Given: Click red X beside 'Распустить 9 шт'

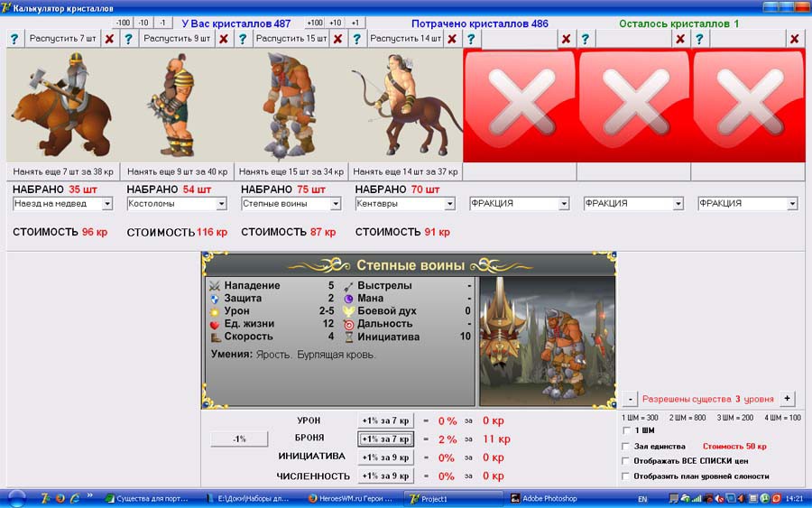Looking at the screenshot, I should click(224, 39).
